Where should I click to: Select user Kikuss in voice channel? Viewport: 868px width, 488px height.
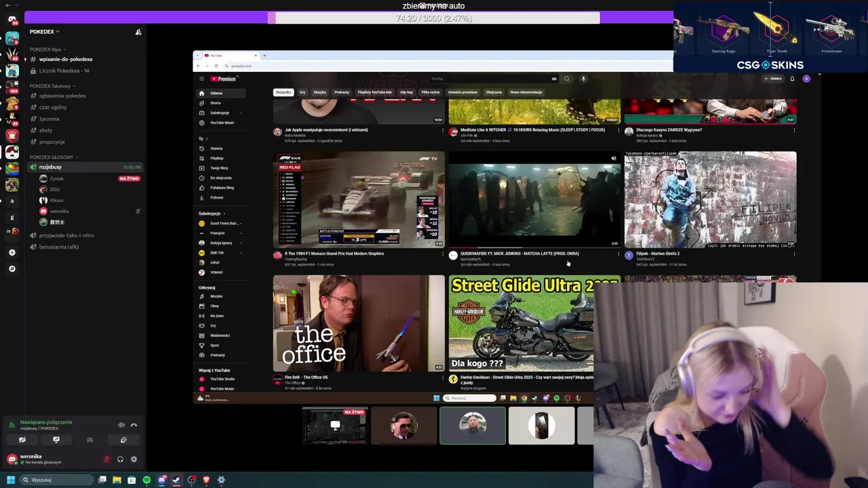coord(88,200)
